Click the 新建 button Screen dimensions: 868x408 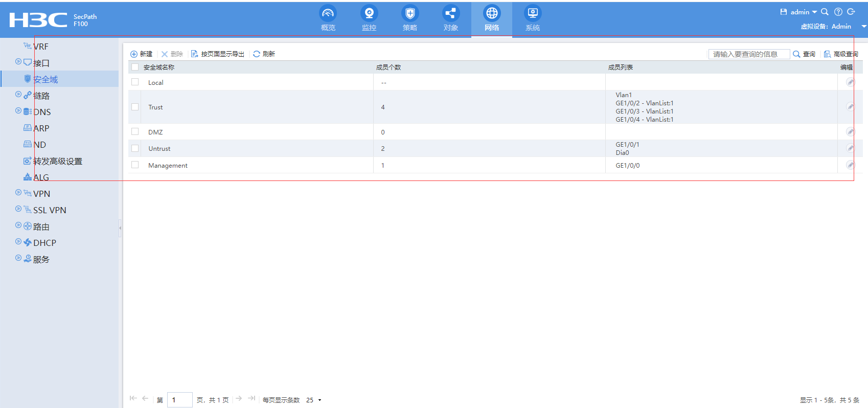142,54
